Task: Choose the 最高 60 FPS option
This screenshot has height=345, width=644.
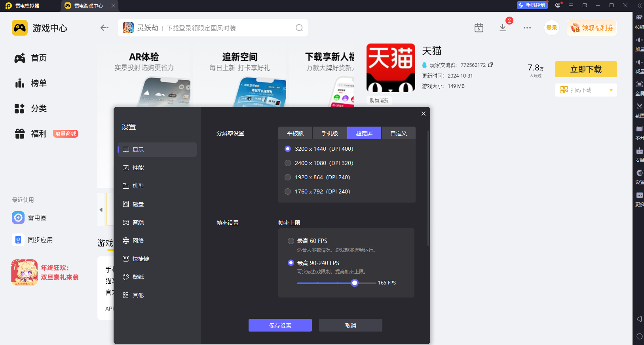Action: click(x=291, y=241)
